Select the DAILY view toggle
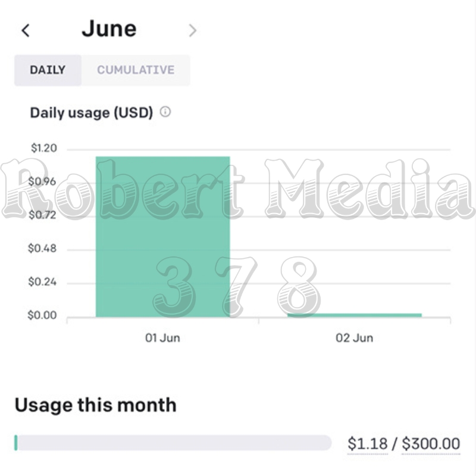 (48, 70)
